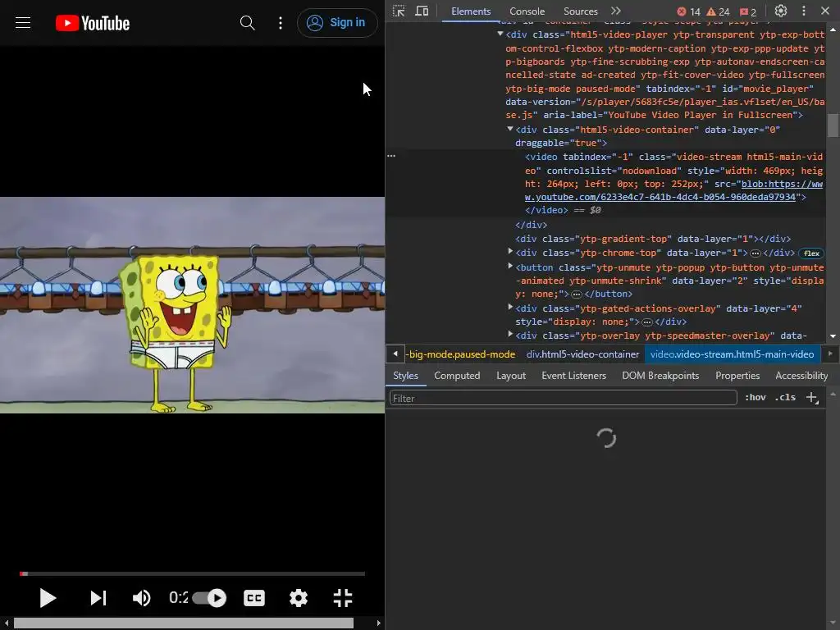
Task: Switch to the Sources tab
Action: pos(580,11)
